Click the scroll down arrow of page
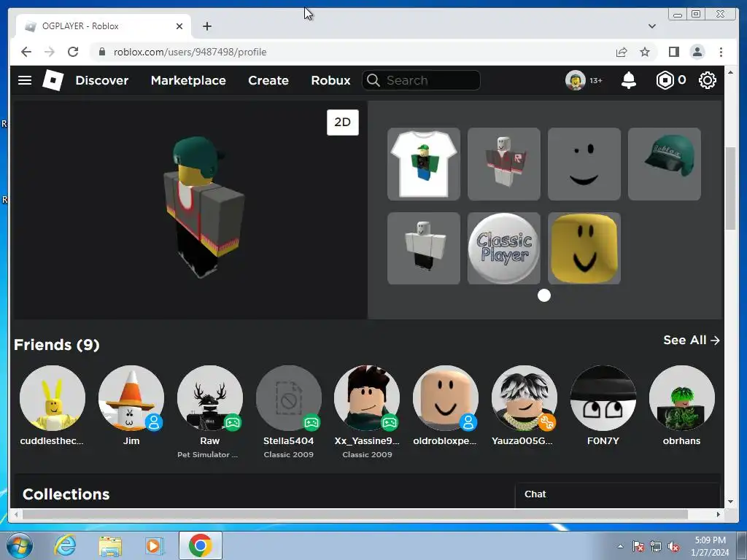Image resolution: width=747 pixels, height=560 pixels. tap(731, 502)
